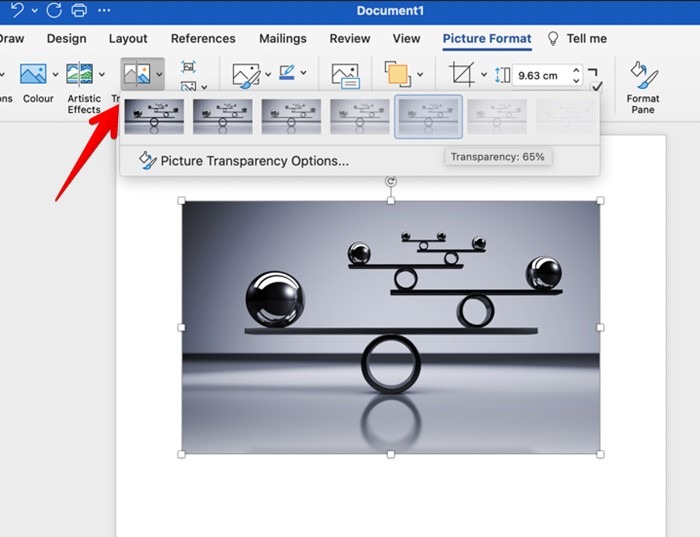Apply the highlighted 65% transparency preset

(x=428, y=117)
